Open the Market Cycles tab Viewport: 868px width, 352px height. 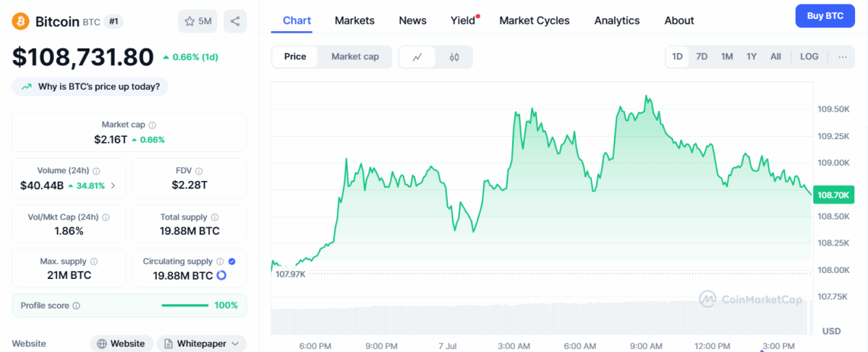[x=535, y=20]
